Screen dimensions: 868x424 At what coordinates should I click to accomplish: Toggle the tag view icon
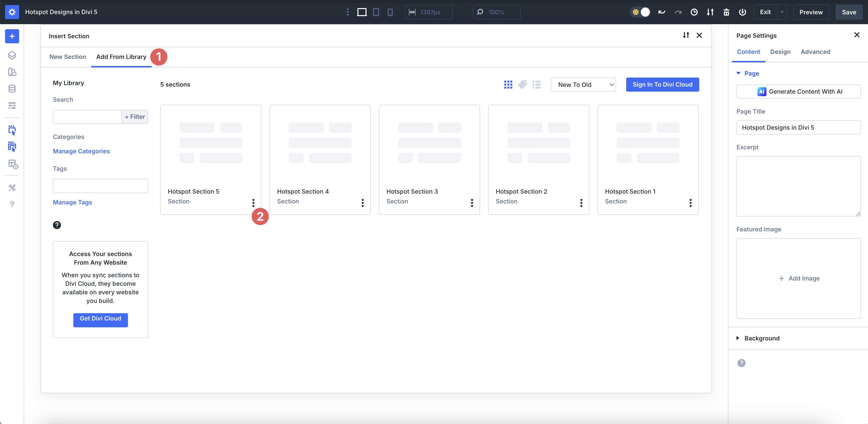522,85
